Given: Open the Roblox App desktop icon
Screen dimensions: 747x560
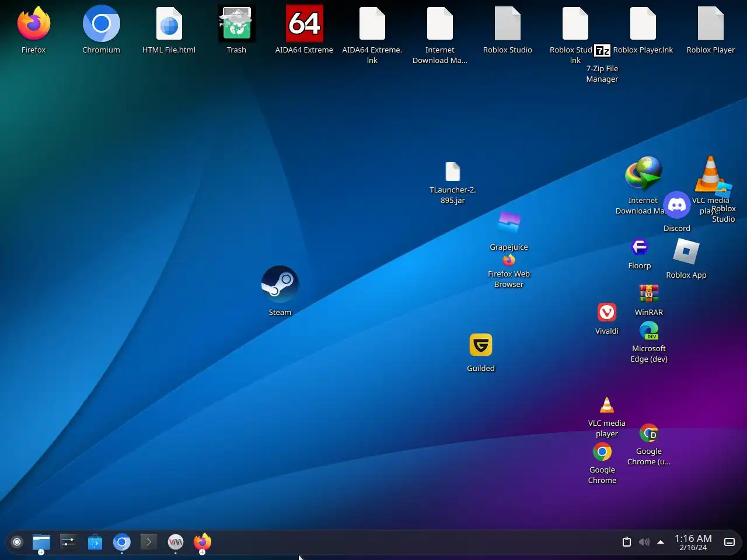Looking at the screenshot, I should 686,251.
